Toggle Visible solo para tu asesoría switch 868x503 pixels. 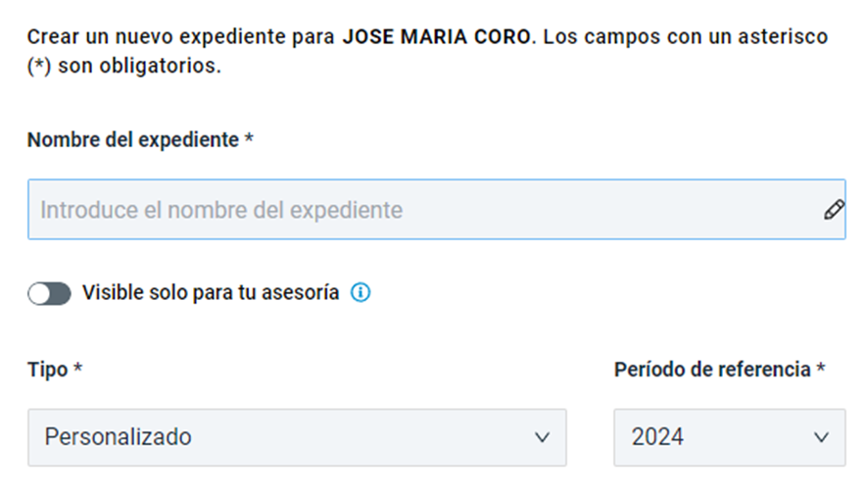49,293
